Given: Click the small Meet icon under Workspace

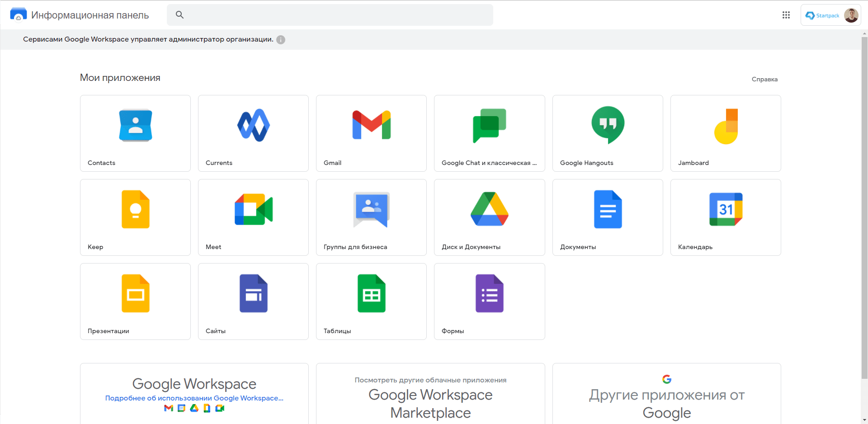Looking at the screenshot, I should coord(220,408).
